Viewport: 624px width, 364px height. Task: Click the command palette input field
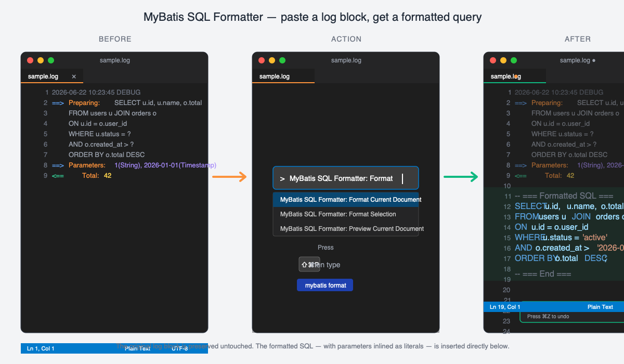click(346, 178)
